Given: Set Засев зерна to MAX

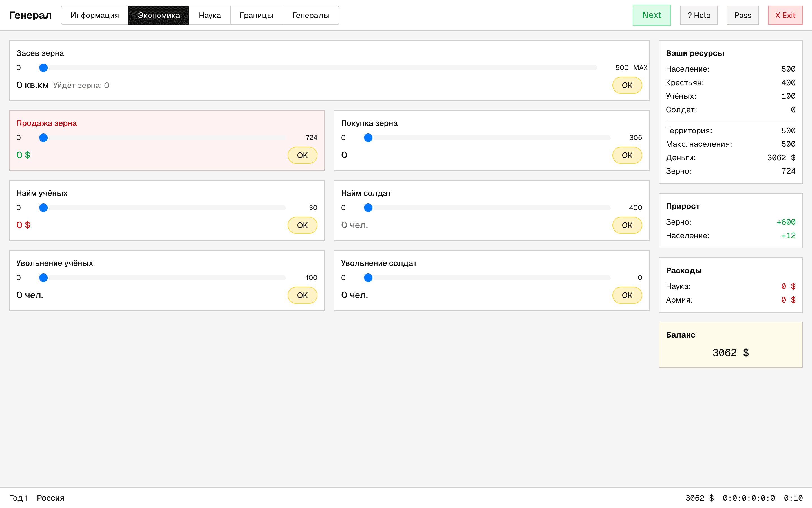Looking at the screenshot, I should 640,67.
